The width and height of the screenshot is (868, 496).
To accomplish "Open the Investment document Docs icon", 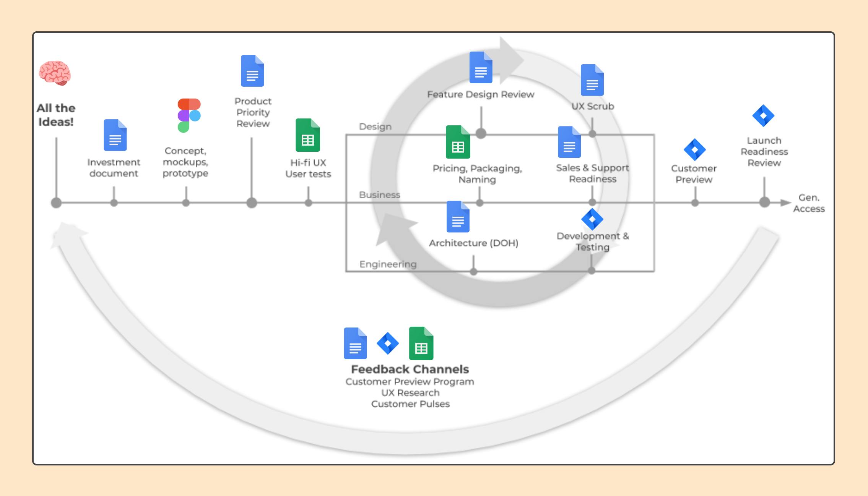I will 115,135.
